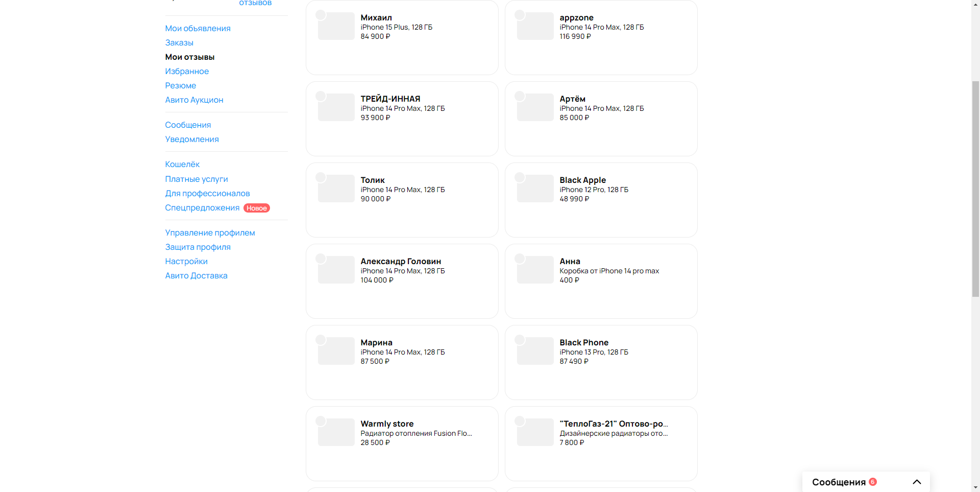The width and height of the screenshot is (980, 492).
Task: Open Настройки
Action: 186,262
